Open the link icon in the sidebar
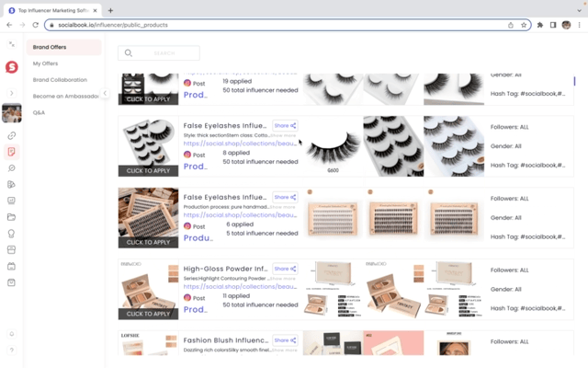Screen dimensions: 588x368 [12, 135]
